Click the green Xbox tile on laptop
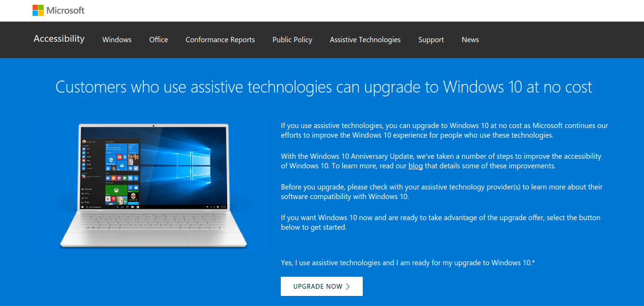 click(116, 190)
